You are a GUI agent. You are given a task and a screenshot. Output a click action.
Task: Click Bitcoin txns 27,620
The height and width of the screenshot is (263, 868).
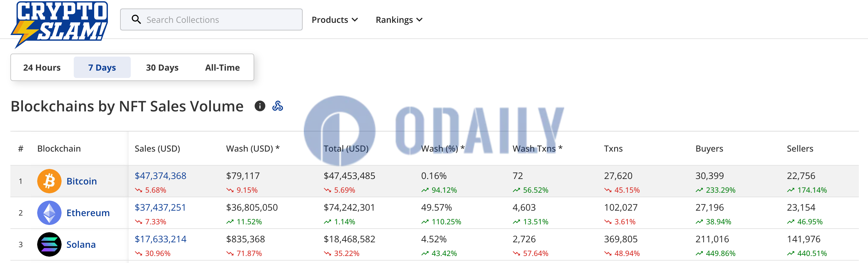coord(618,176)
